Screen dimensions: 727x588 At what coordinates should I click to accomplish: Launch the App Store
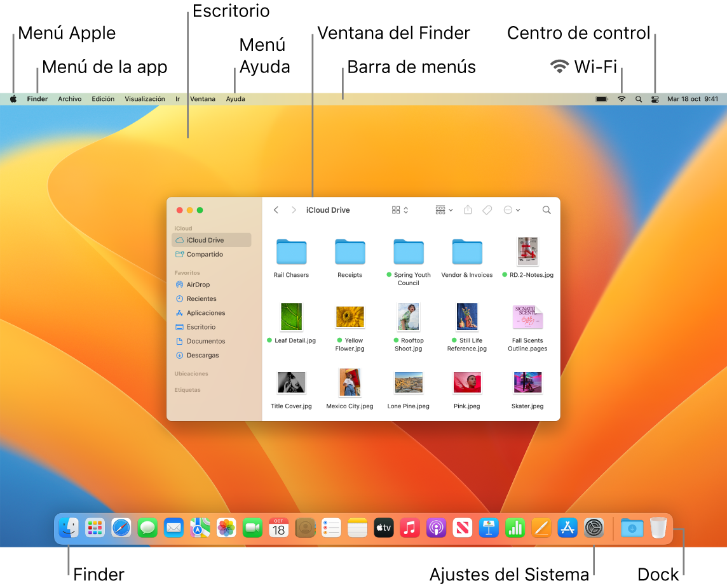click(567, 528)
